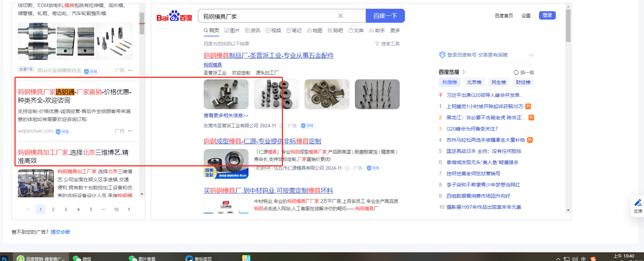Screen dimensions: 644x261
Task: Switch to the 文库 search tab
Action: click(x=356, y=30)
